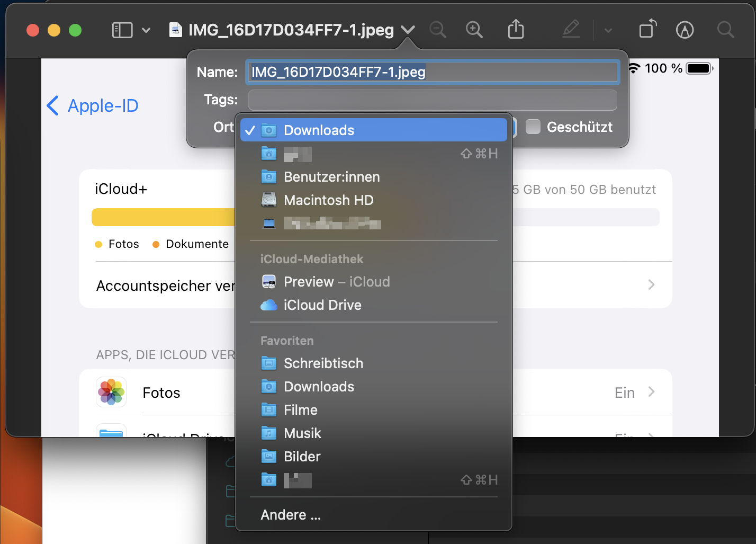Select Preview – iCloud location
The width and height of the screenshot is (756, 544).
pyautogui.click(x=336, y=282)
